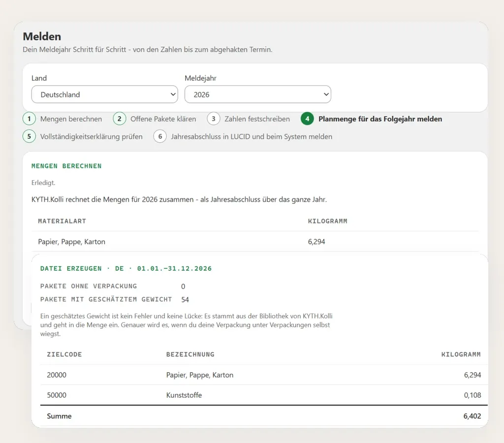Go to step 2 Offene Pakete klären

155,119
